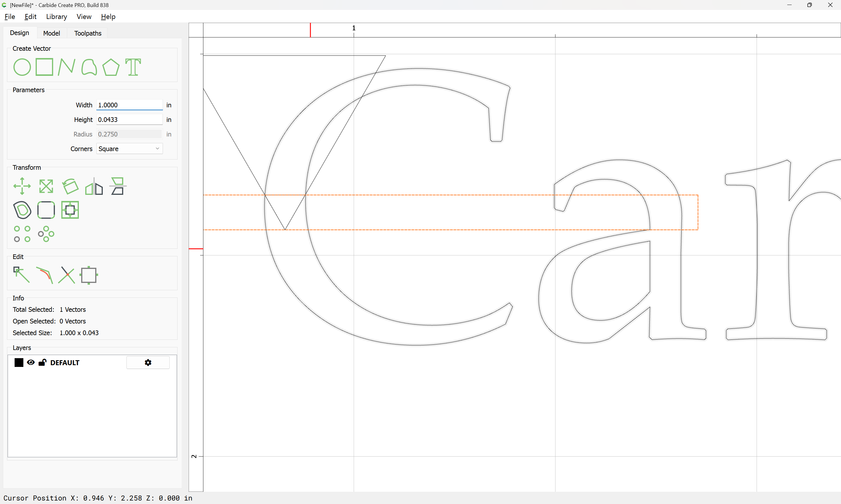The height and width of the screenshot is (504, 841).
Task: Activate the Trim Vectors scissors tool
Action: click(66, 275)
